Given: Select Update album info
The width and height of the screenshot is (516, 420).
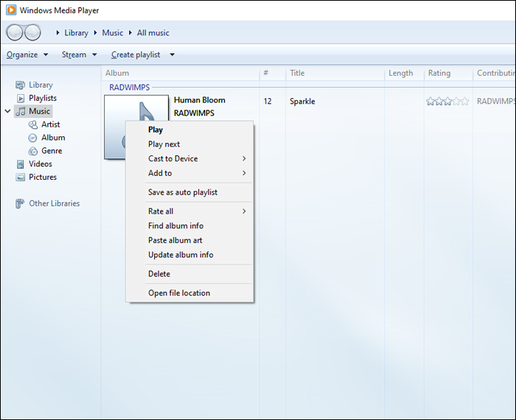Looking at the screenshot, I should 189,254.
